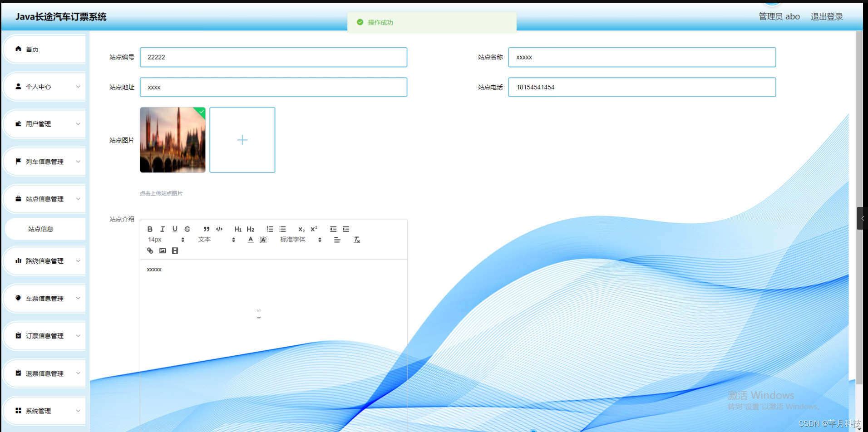Image resolution: width=868 pixels, height=432 pixels.
Task: Expand the 列车信息管理 sidebar menu
Action: (44, 161)
